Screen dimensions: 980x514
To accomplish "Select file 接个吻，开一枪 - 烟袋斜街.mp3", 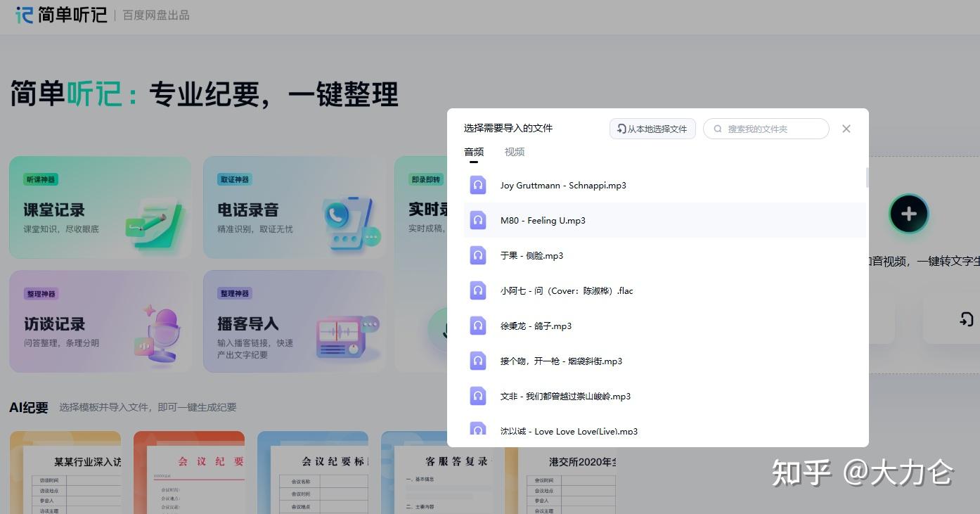I will pyautogui.click(x=665, y=361).
